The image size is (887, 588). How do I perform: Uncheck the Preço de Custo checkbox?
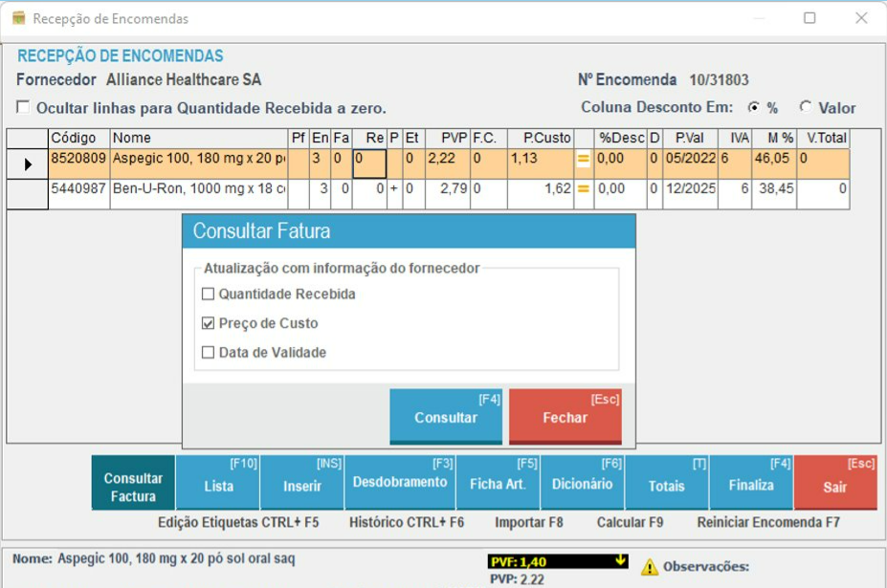209,323
